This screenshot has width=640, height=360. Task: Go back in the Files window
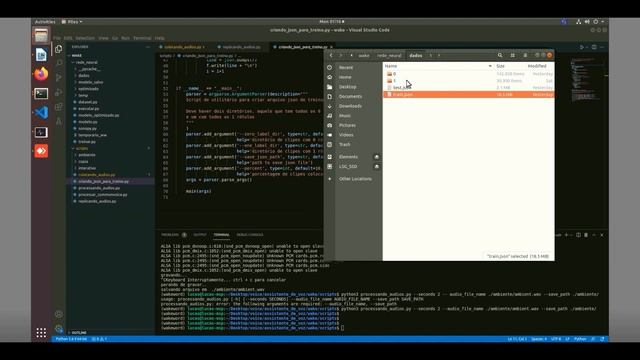click(331, 56)
